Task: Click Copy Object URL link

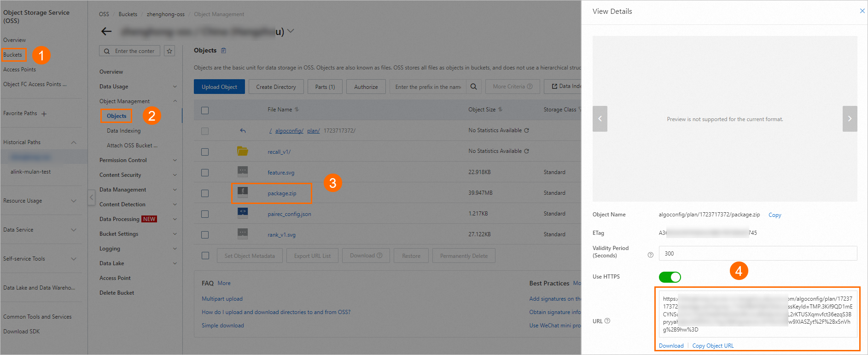Action: [713, 346]
